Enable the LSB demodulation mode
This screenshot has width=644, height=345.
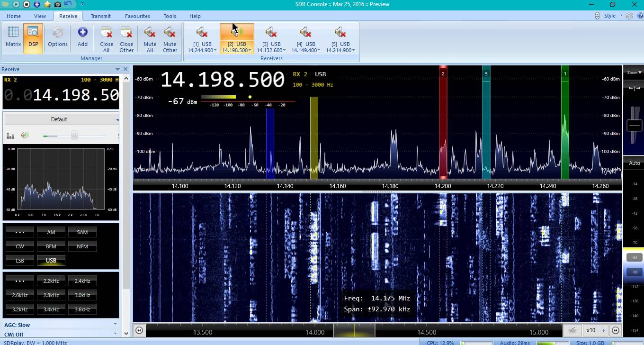(x=19, y=260)
